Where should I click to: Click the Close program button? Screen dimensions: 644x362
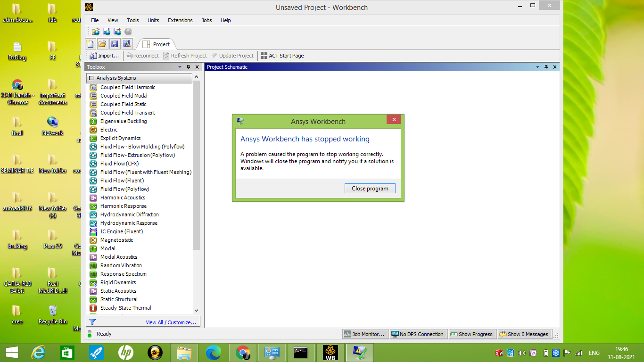pyautogui.click(x=370, y=189)
